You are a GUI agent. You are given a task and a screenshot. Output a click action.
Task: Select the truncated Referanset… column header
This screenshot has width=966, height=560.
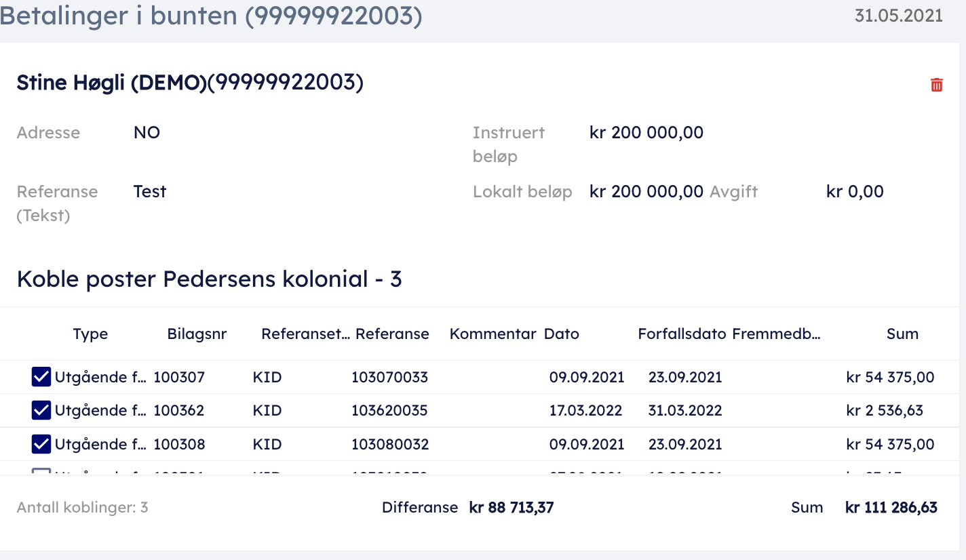coord(305,334)
